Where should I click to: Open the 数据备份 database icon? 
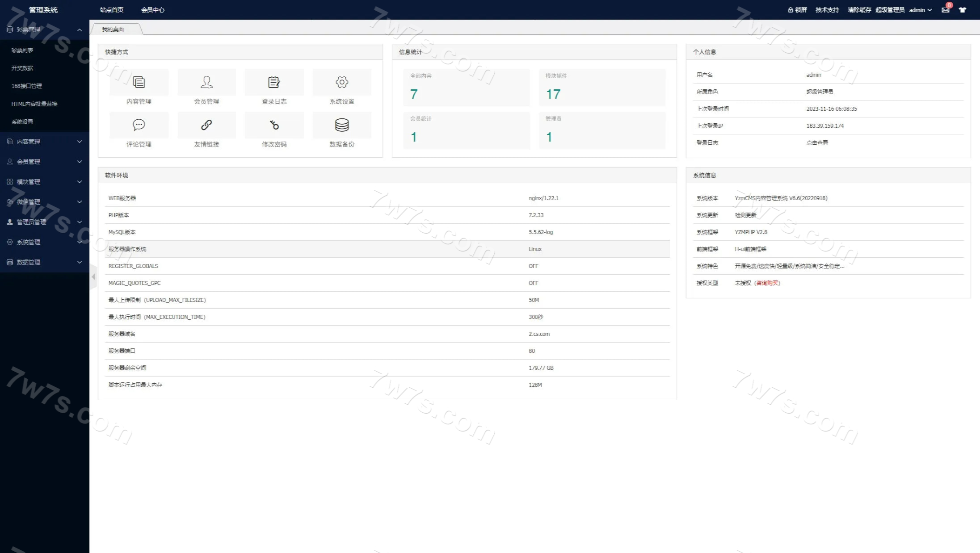(342, 125)
